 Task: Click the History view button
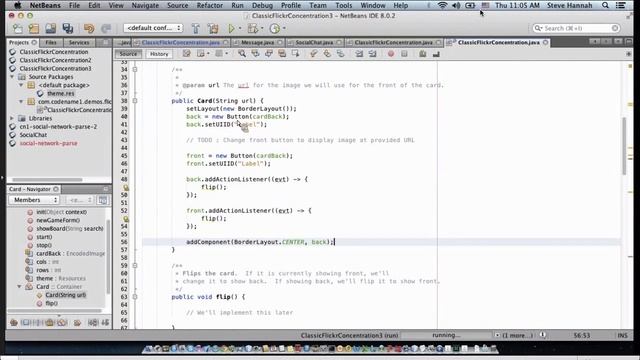(x=159, y=54)
